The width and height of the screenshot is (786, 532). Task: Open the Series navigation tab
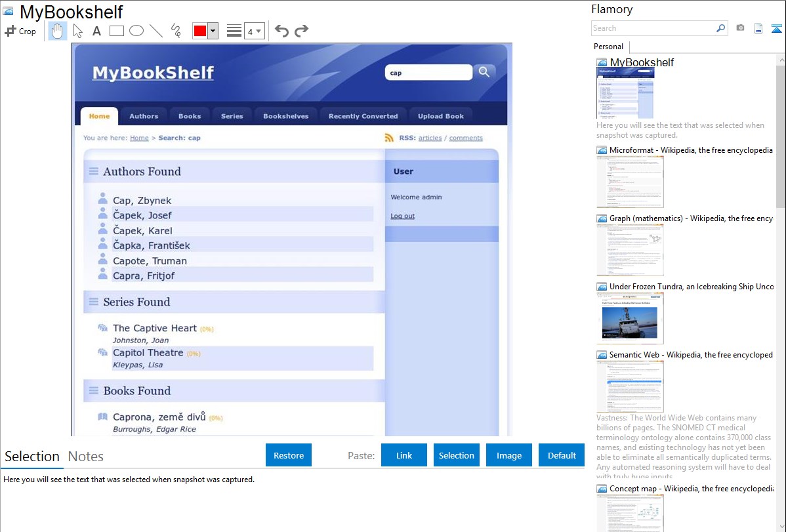coord(232,116)
